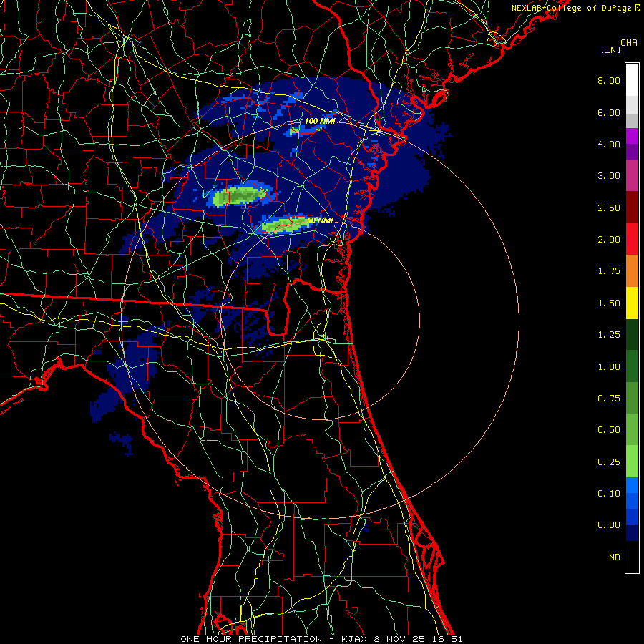This screenshot has width=644, height=644.
Task: Click the light blue swatch above 0.10
Action: 632,485
